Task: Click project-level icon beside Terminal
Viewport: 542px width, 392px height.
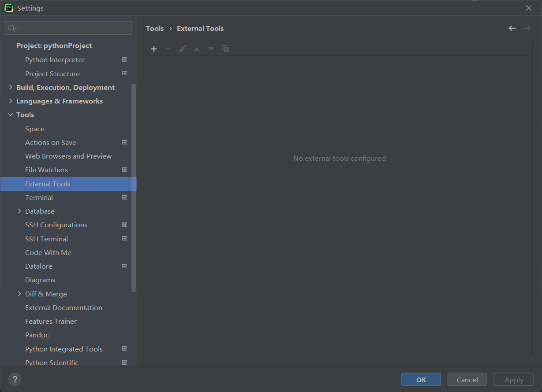Action: pyautogui.click(x=124, y=197)
